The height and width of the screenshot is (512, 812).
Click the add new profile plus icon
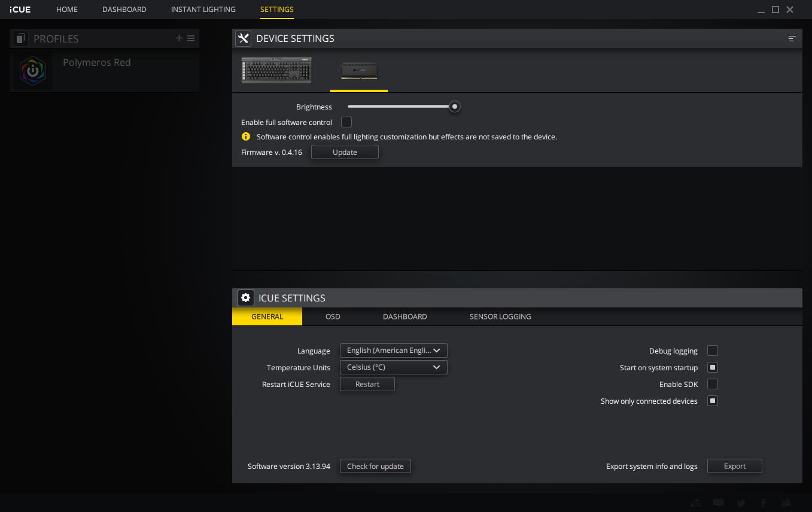click(179, 38)
